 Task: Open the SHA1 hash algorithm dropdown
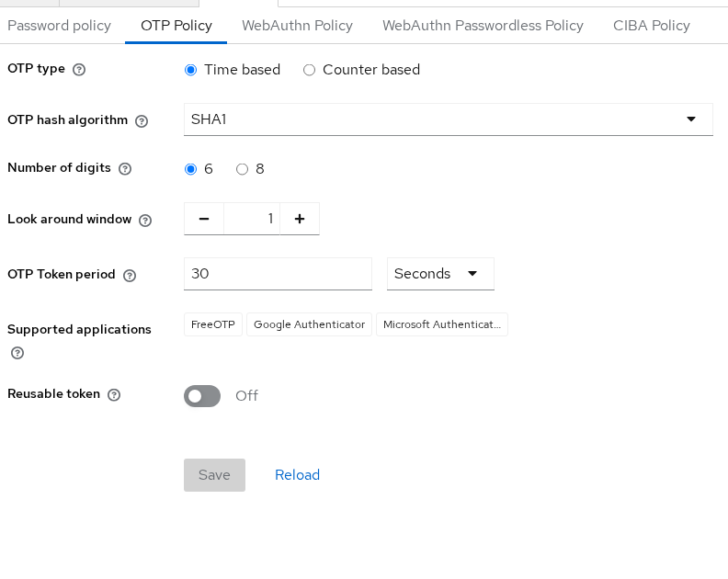pos(448,119)
